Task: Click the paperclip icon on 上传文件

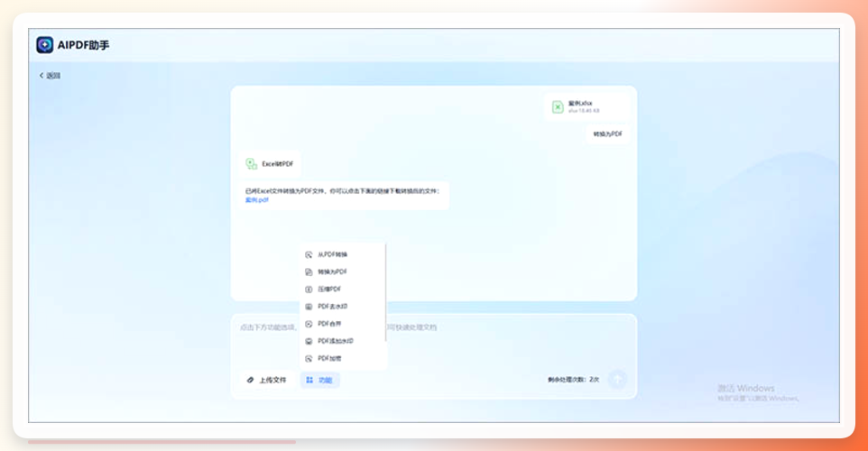Action: pyautogui.click(x=250, y=380)
